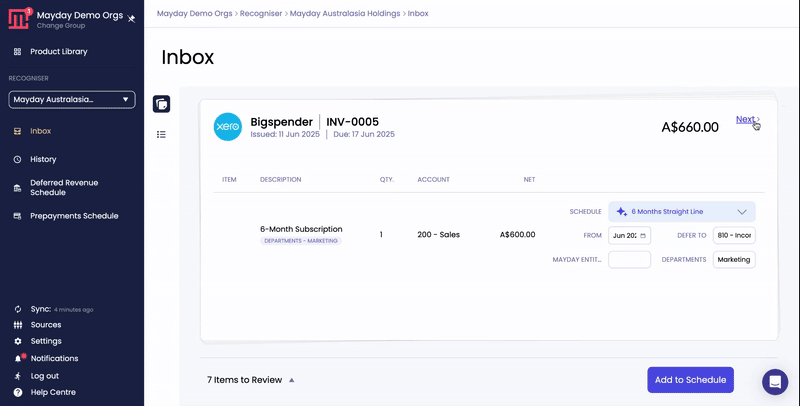Open the Mayday Australasia organisation dropdown
The width and height of the screenshot is (800, 406).
72,99
